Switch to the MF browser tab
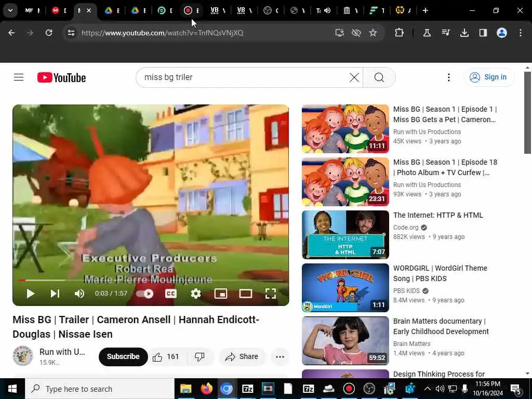Screen dimensions: 532x399 [x=33, y=10]
